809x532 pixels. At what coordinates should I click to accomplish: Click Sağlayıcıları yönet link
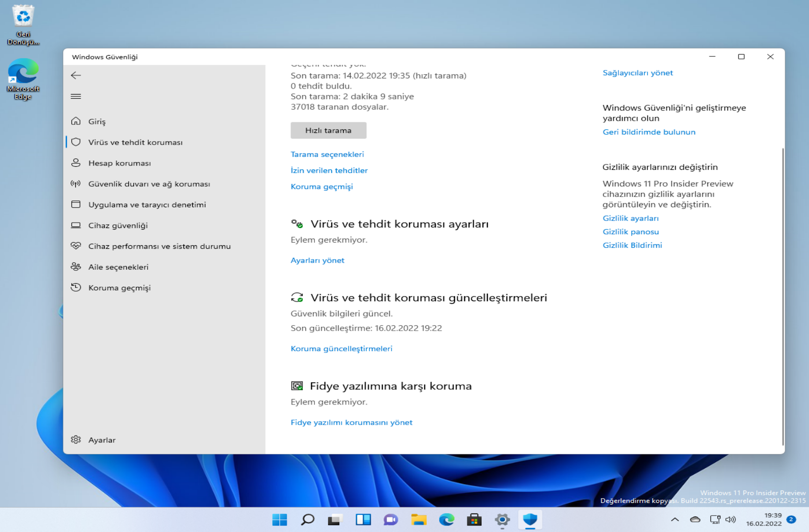pos(638,73)
